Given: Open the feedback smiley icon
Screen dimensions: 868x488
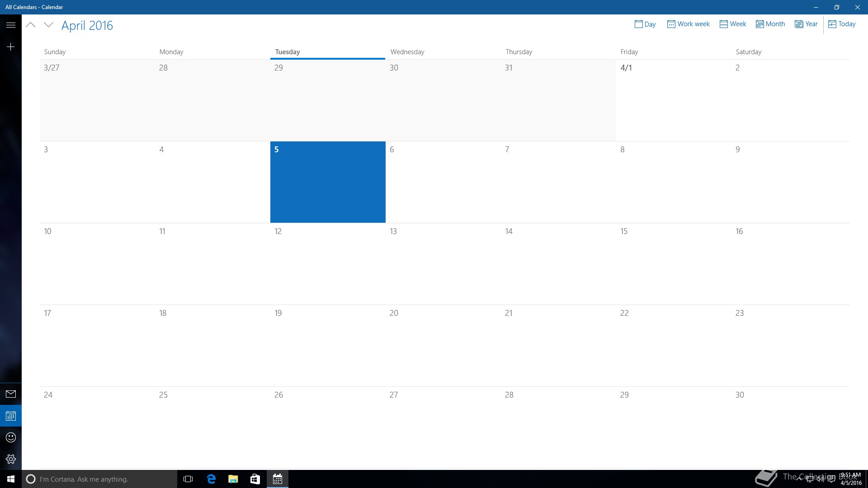Looking at the screenshot, I should (11, 437).
